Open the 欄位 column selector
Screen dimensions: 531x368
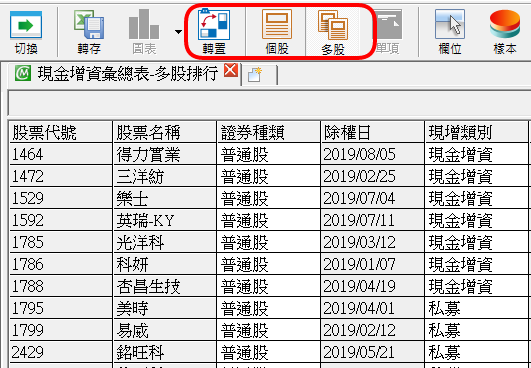pos(450,32)
